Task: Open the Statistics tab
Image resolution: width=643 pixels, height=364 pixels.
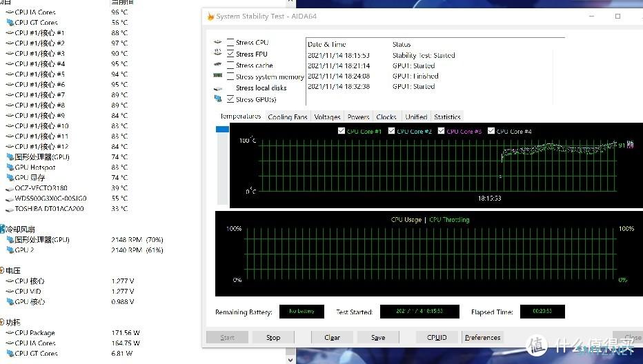Action: [447, 117]
